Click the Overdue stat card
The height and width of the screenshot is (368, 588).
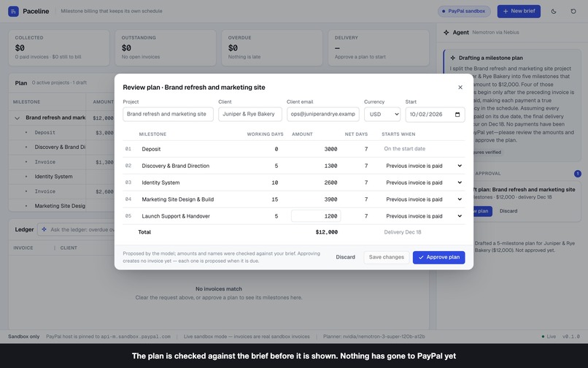point(272,48)
